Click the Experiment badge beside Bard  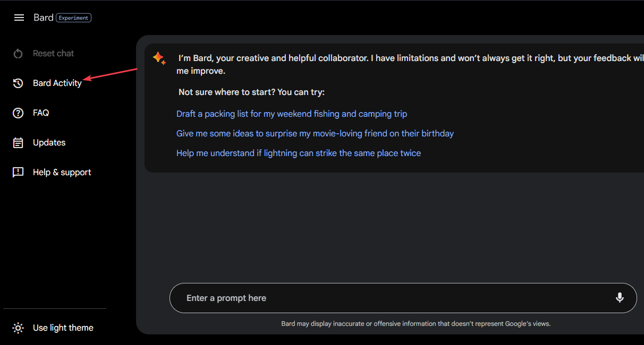74,18
